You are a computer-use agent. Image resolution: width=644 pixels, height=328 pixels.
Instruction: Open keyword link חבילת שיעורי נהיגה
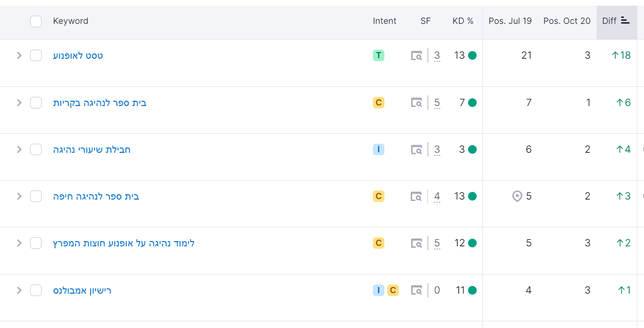click(x=92, y=149)
